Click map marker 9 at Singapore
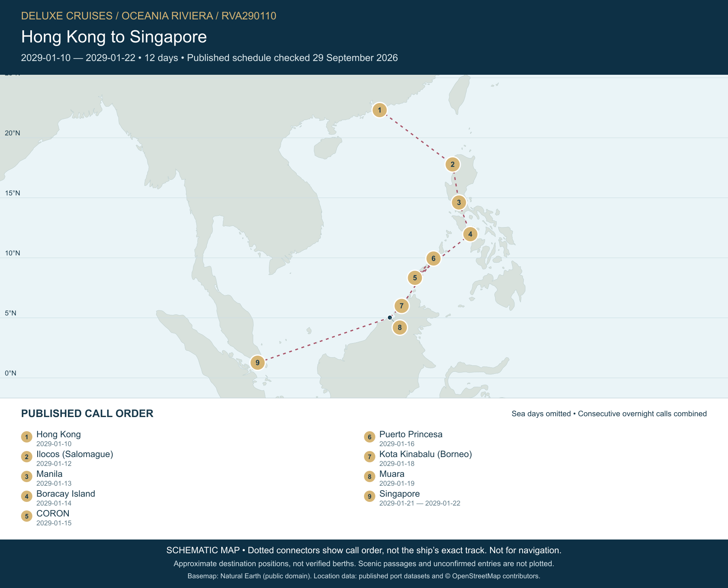The image size is (728, 588). (257, 363)
